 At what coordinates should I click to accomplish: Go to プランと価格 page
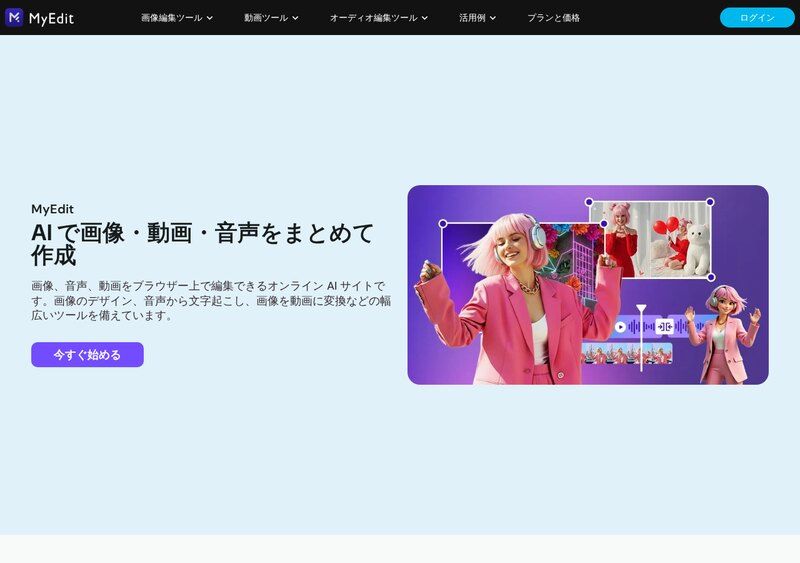[x=554, y=18]
